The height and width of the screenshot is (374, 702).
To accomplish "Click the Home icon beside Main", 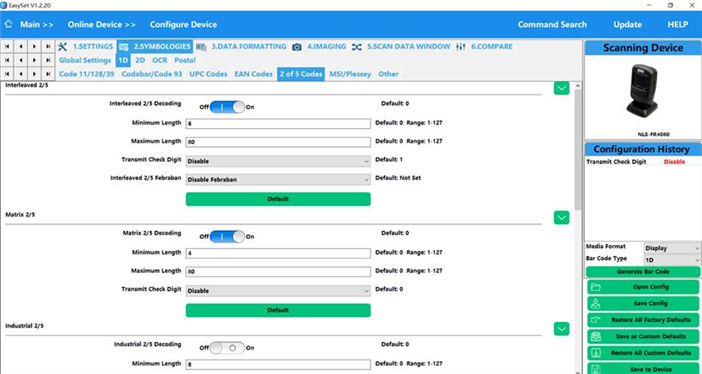I will pos(8,24).
